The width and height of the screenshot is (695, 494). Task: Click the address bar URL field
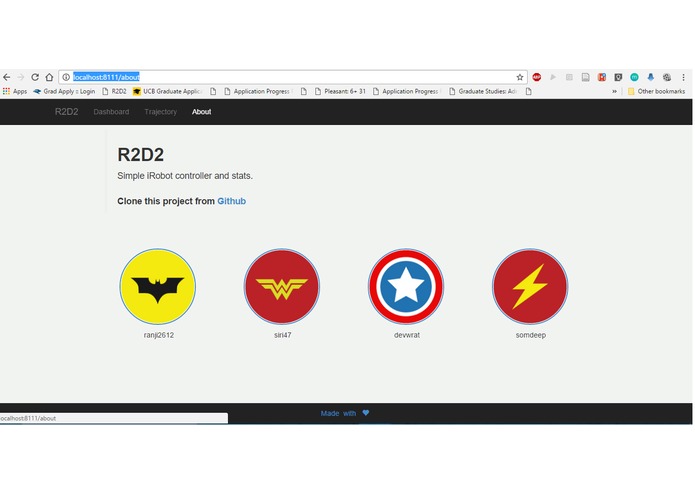[x=293, y=77]
